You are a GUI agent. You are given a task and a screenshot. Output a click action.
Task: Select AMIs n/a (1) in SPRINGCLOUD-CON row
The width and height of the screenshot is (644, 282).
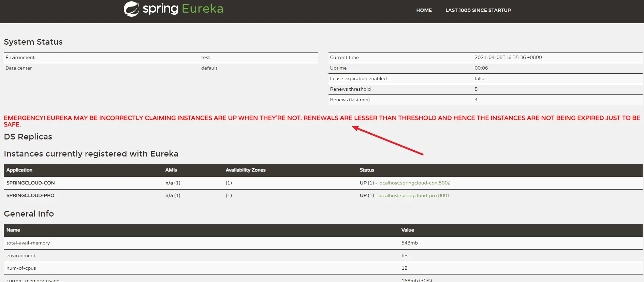[173, 183]
